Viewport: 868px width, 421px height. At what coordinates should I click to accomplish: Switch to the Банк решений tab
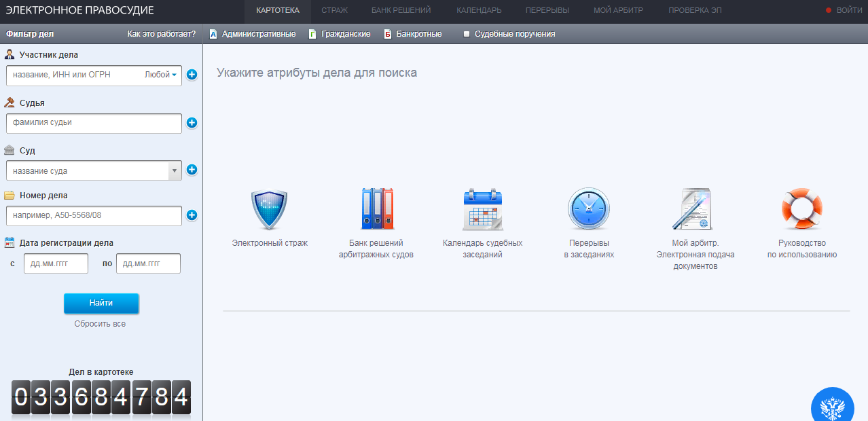[x=401, y=10]
